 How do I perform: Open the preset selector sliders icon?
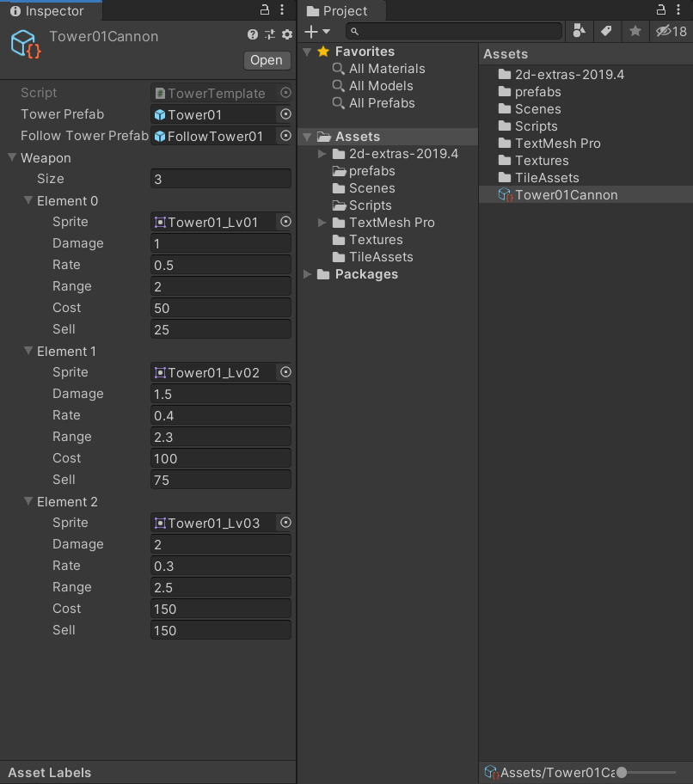(x=270, y=34)
